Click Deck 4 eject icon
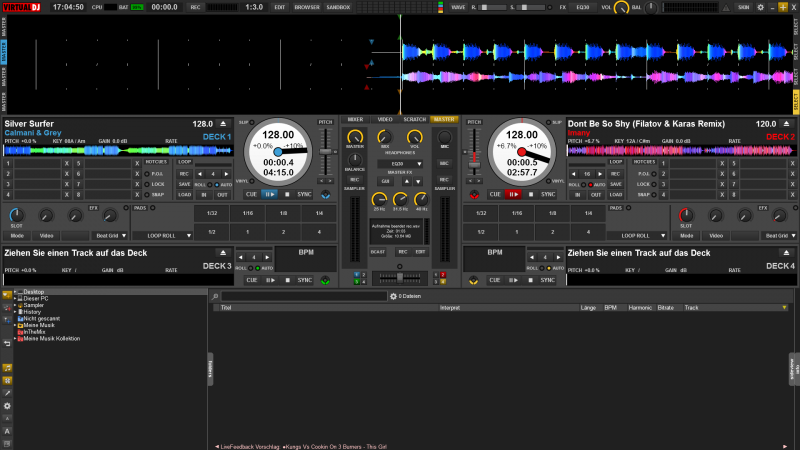 click(786, 253)
